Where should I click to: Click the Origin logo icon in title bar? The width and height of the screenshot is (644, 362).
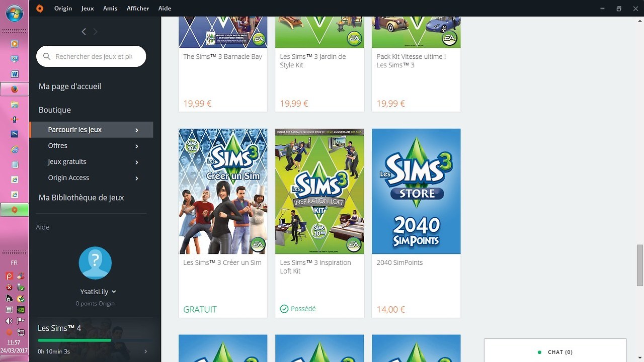(40, 8)
